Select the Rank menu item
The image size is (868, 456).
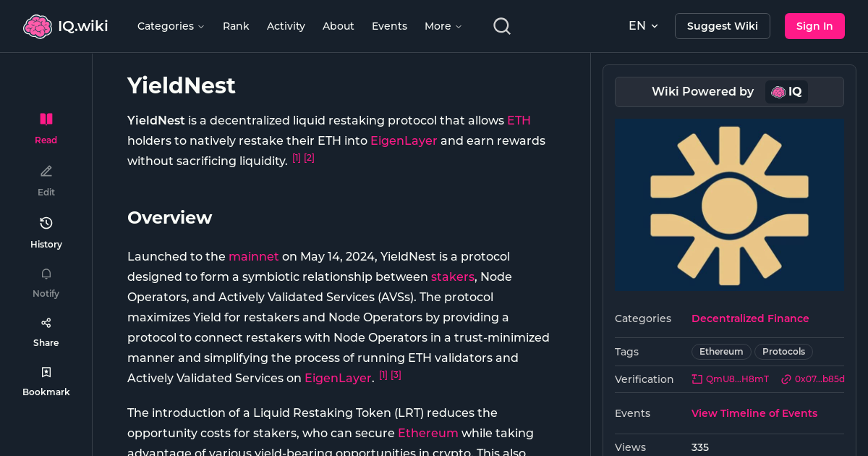coord(236,25)
